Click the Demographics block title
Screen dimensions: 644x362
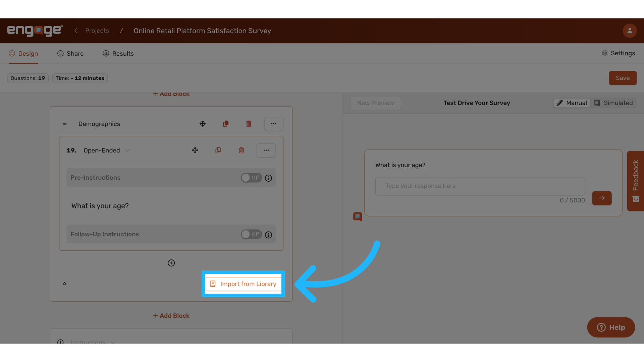(99, 124)
